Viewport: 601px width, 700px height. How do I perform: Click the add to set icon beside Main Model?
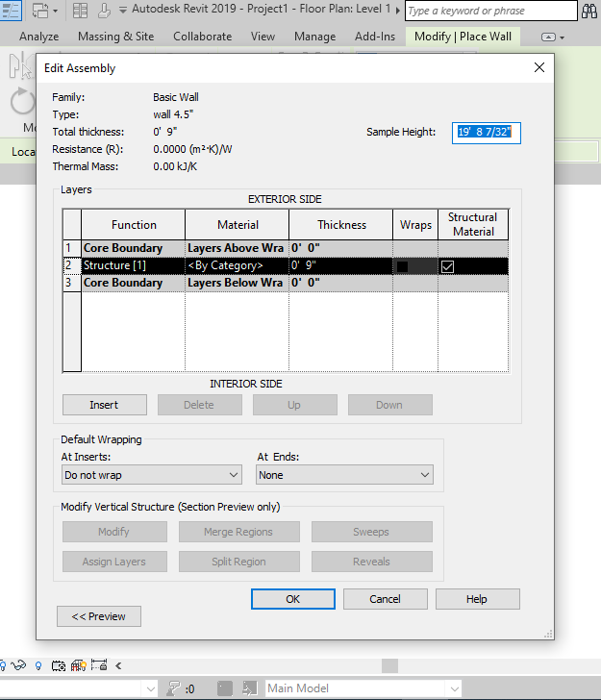point(250,688)
